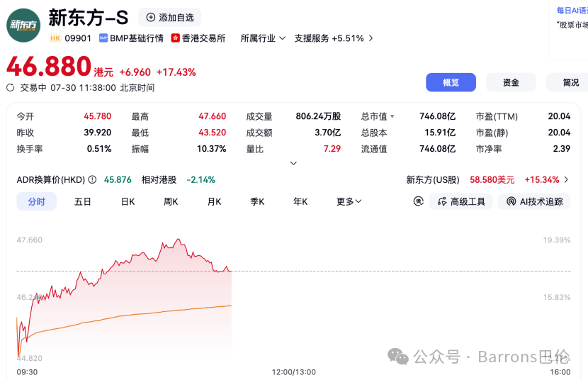Viewport: 588px width, 380px height.
Task: Open AI技术追踪 tracking
Action: pyautogui.click(x=534, y=201)
